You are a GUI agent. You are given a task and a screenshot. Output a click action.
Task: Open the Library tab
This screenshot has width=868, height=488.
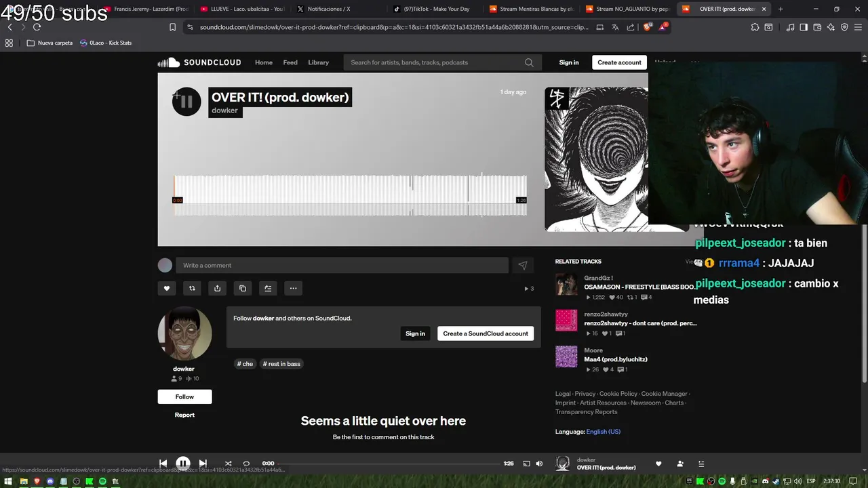click(x=319, y=62)
